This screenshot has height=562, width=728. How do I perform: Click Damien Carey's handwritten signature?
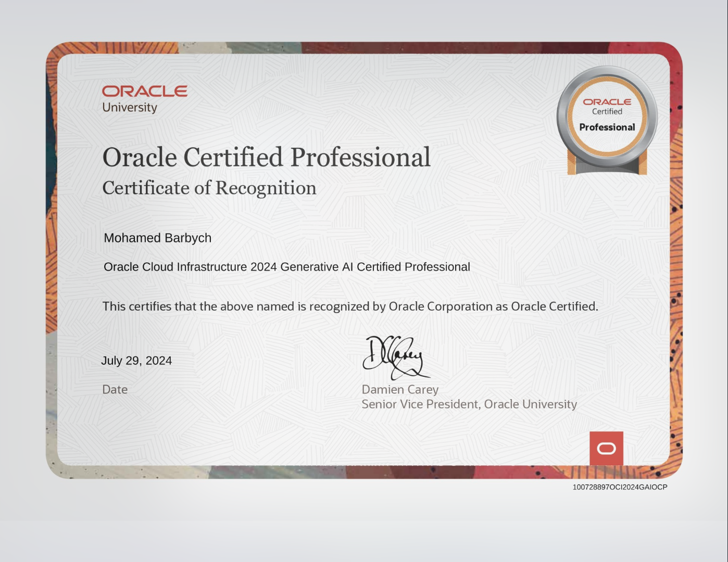396,357
